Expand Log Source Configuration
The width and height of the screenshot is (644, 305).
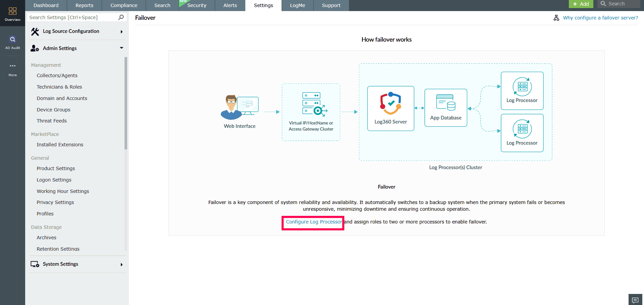(121, 31)
